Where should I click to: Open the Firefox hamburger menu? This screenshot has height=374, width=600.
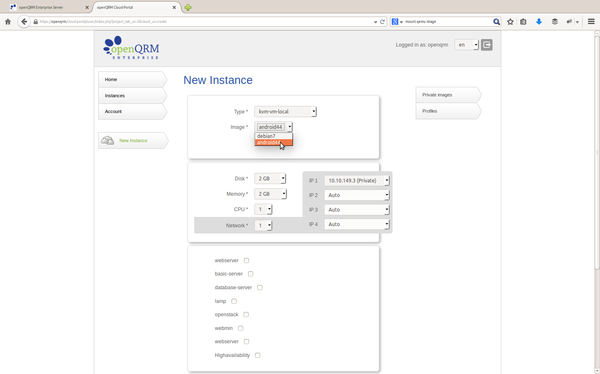click(591, 22)
